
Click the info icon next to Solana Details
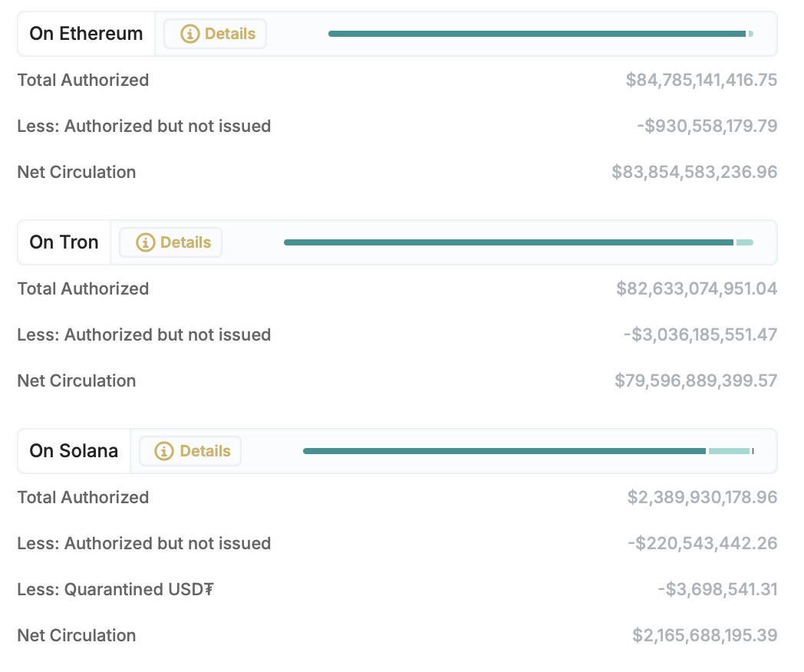tap(164, 451)
